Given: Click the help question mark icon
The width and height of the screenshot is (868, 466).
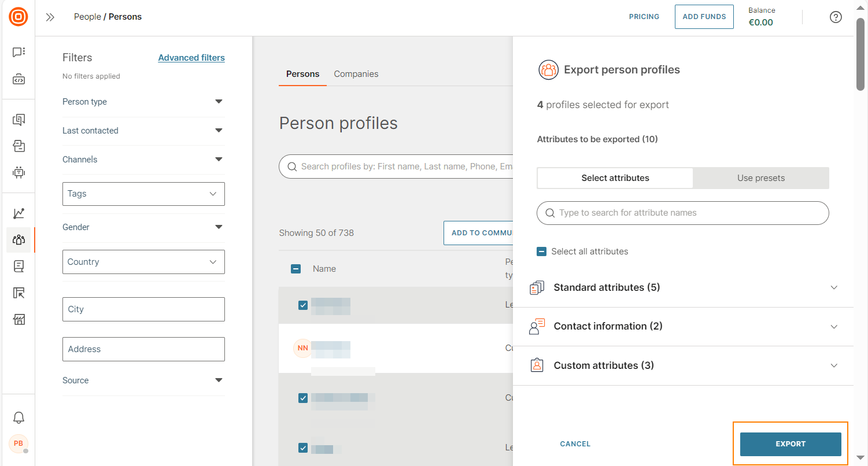Looking at the screenshot, I should click(836, 17).
